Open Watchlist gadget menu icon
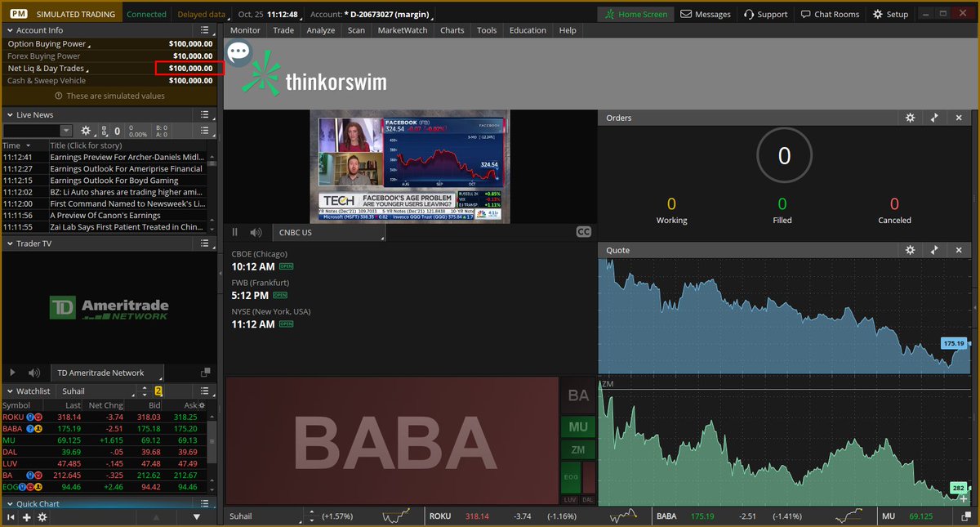 coord(204,391)
